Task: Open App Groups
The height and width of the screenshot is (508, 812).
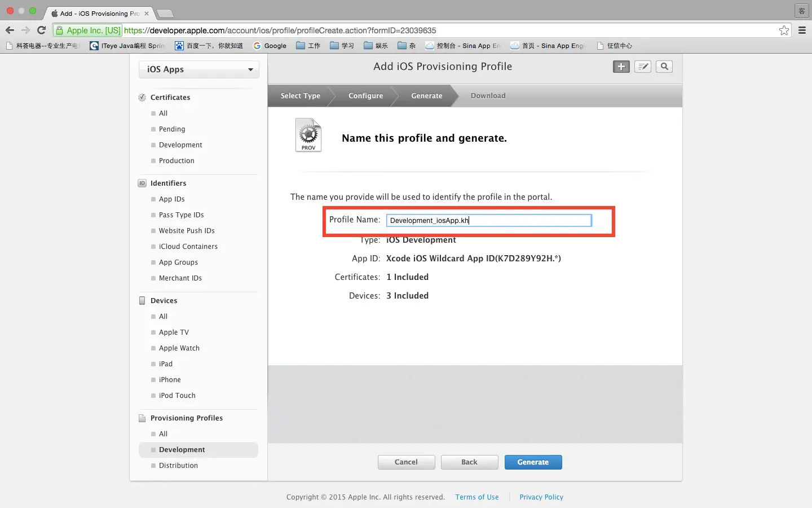Action: click(x=178, y=262)
